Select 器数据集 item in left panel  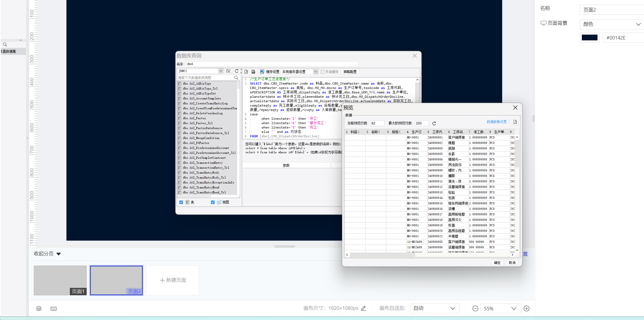click(x=13, y=51)
